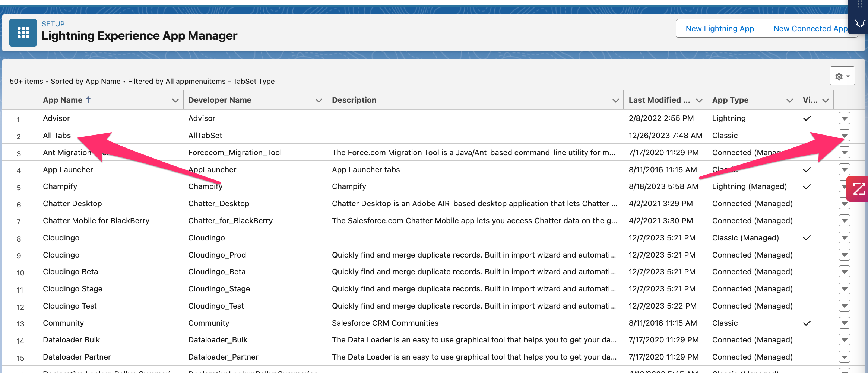Open row actions for Cloudingo_Prod row
This screenshot has width=868, height=373.
[x=844, y=255]
